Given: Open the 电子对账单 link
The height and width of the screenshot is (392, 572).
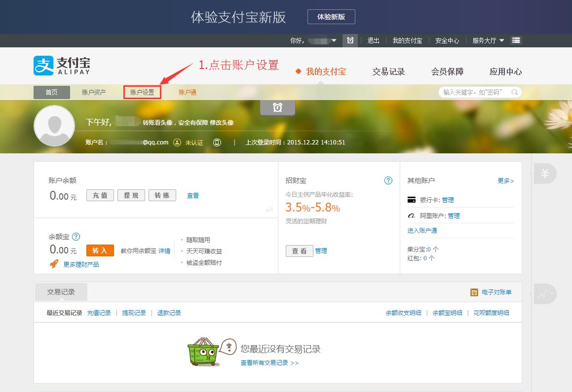Looking at the screenshot, I should 496,292.
